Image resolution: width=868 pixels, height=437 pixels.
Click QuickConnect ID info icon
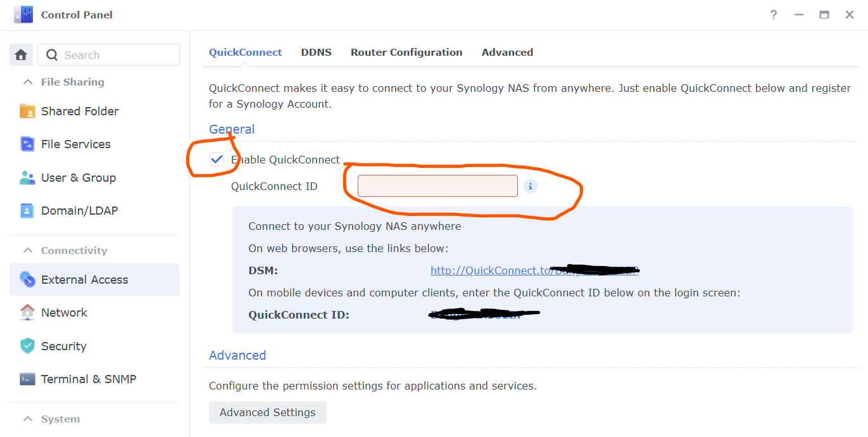coord(531,186)
